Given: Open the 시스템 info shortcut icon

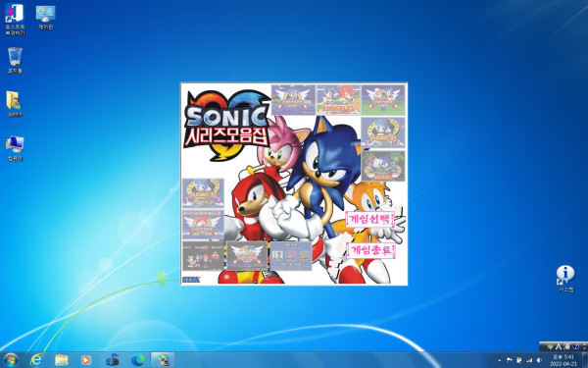Looking at the screenshot, I should point(565,279).
